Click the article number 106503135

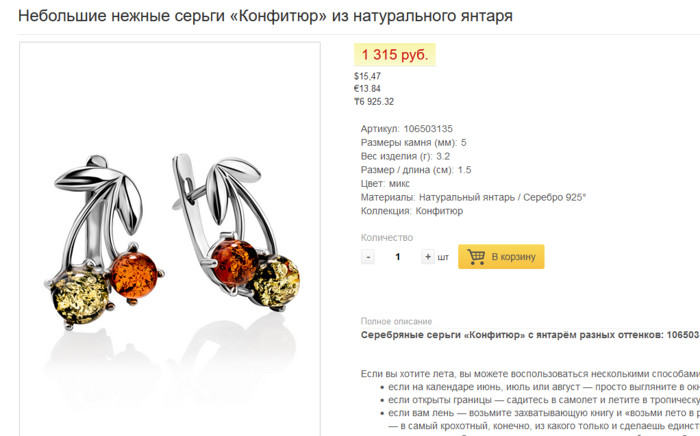[428, 129]
